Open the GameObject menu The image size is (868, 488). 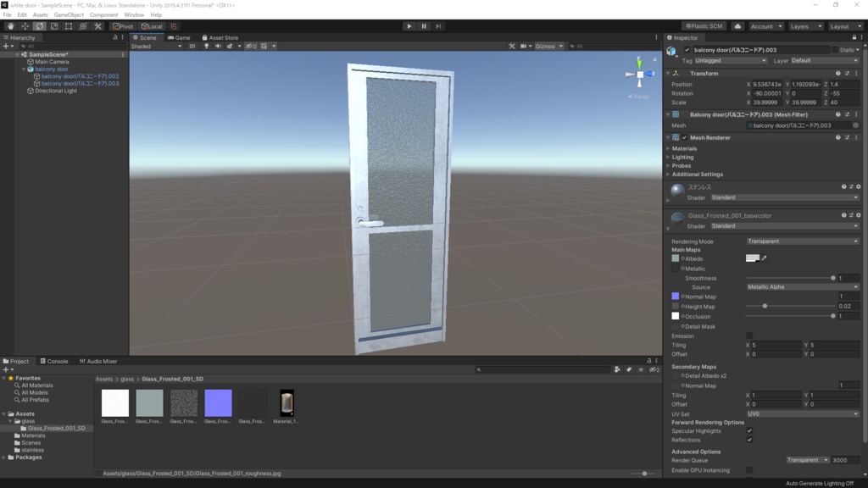tap(69, 15)
